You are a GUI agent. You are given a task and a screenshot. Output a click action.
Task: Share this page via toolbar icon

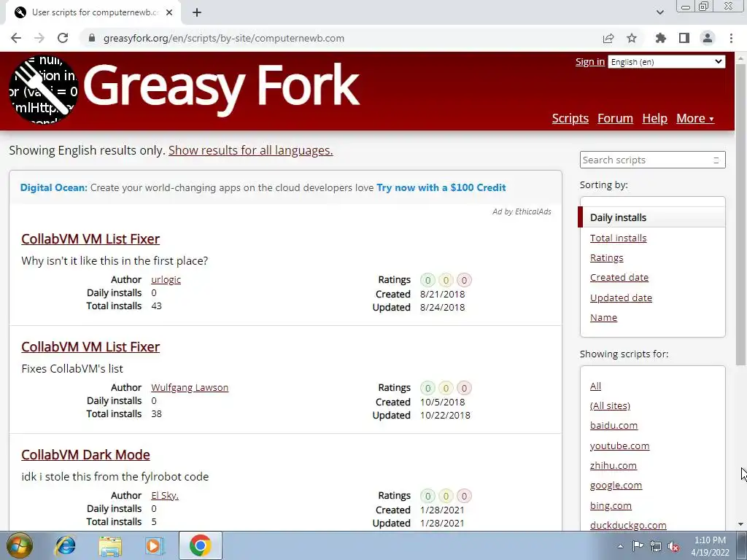[608, 38]
